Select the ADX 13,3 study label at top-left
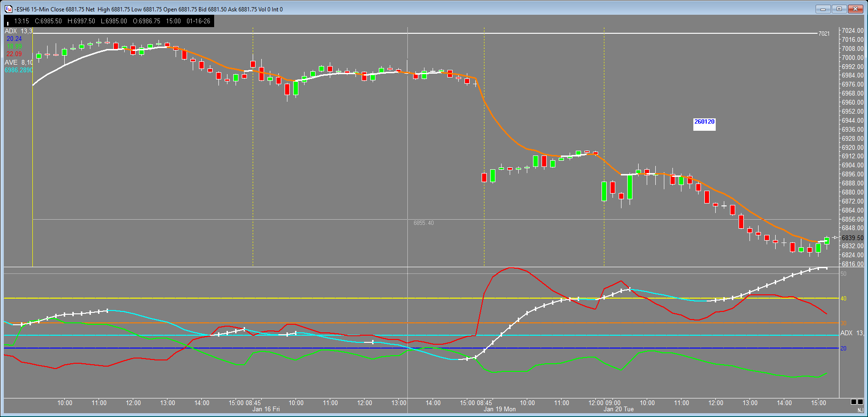The image size is (868, 417). (x=19, y=31)
